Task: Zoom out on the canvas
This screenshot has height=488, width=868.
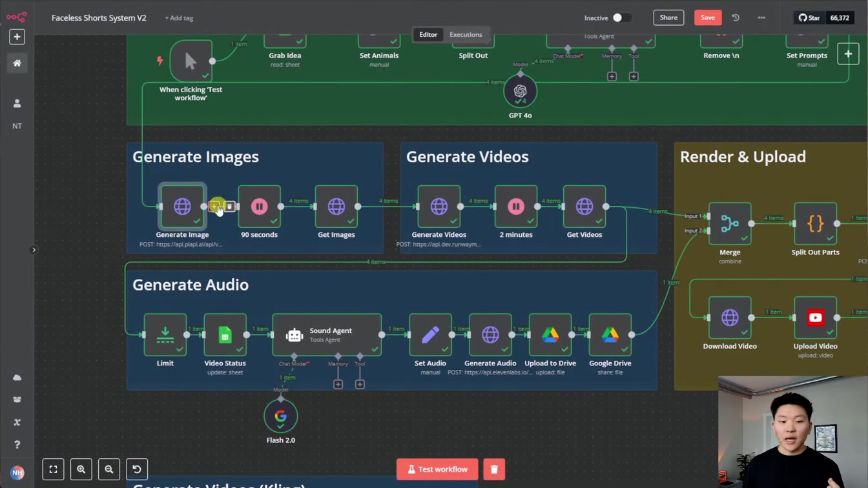Action: tap(109, 469)
